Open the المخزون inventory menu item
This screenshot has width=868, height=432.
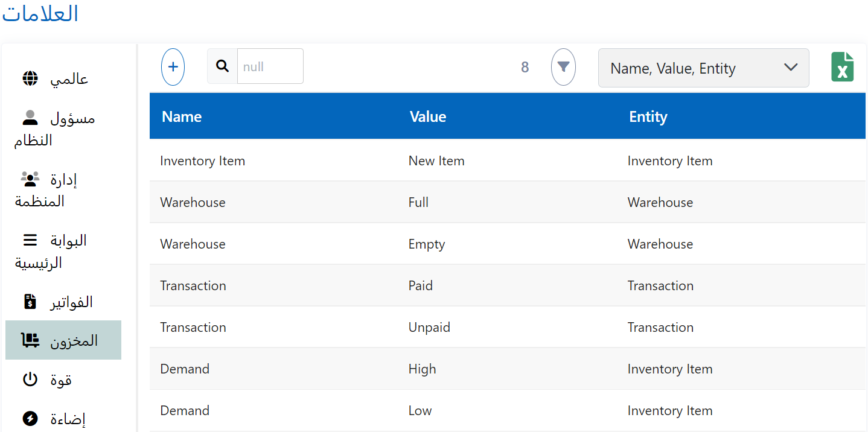coord(63,340)
